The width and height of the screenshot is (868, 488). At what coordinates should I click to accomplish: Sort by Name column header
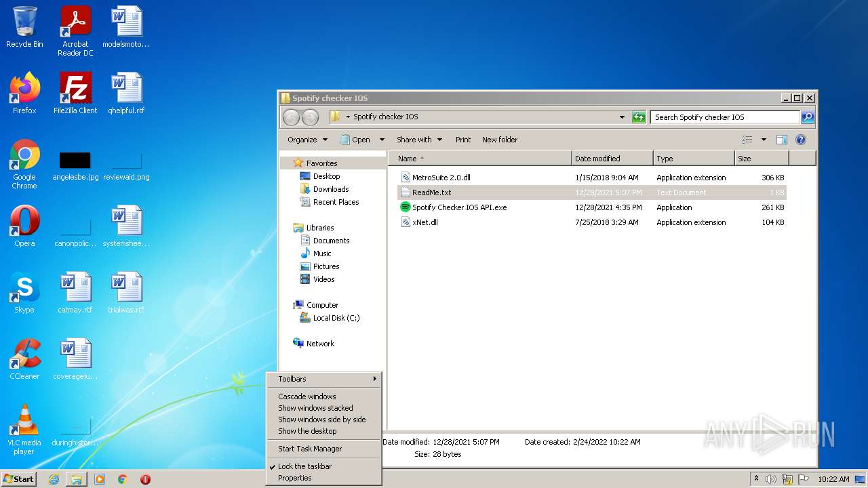coord(480,159)
